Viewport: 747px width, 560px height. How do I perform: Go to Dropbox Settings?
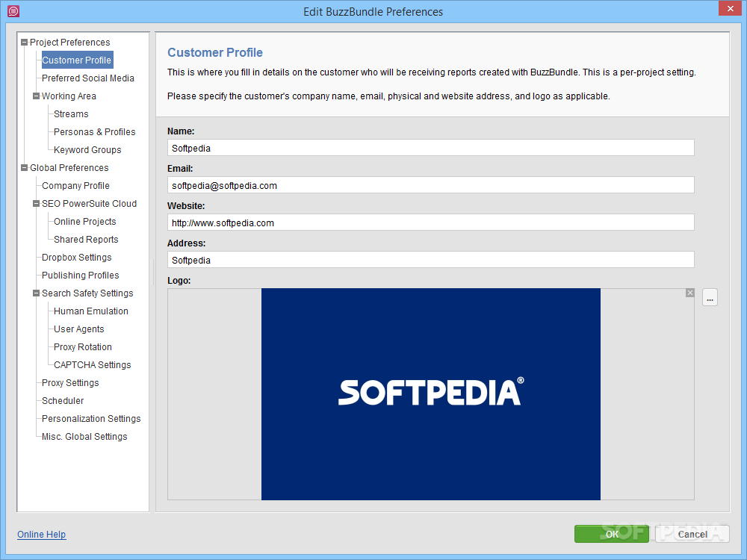pyautogui.click(x=77, y=258)
